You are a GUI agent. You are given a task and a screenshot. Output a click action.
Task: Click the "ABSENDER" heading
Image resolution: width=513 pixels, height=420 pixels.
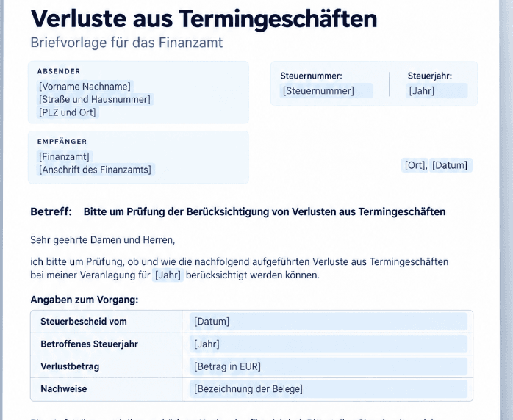59,71
